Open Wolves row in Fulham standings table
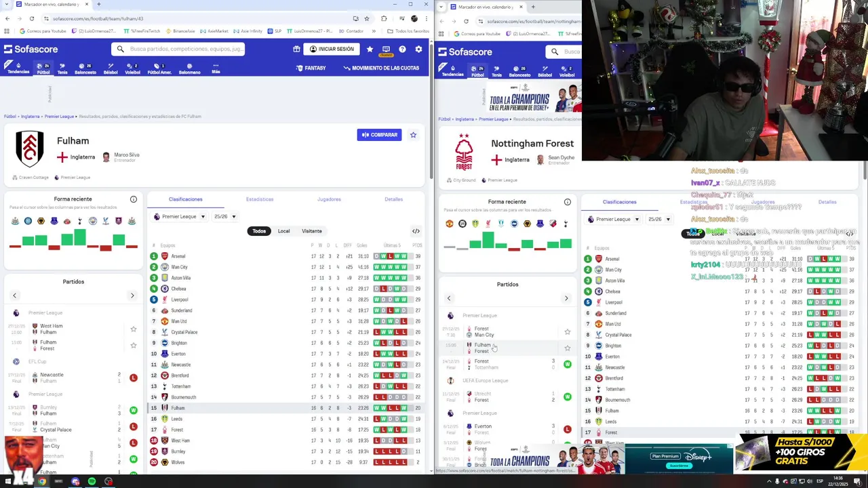Image resolution: width=868 pixels, height=488 pixels. 287,462
